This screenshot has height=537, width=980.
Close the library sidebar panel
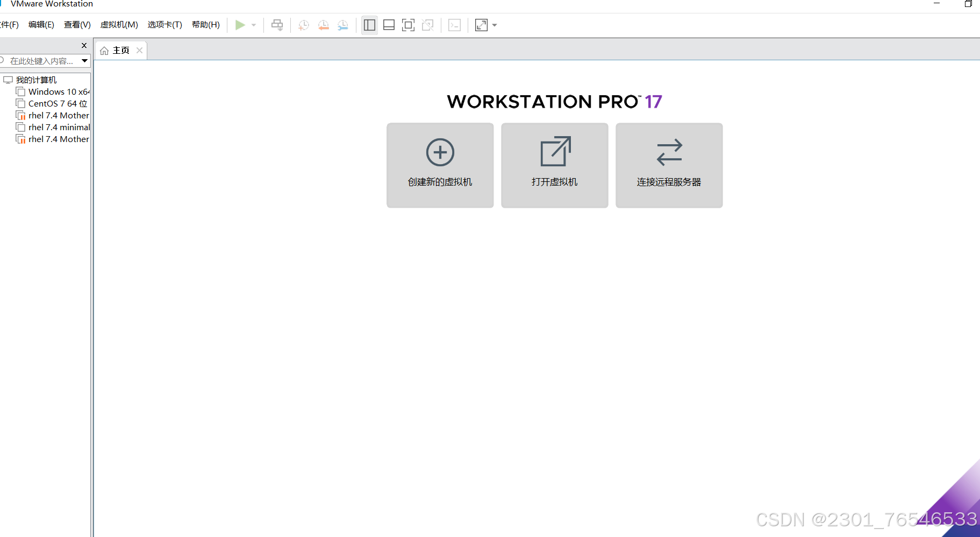pos(84,46)
